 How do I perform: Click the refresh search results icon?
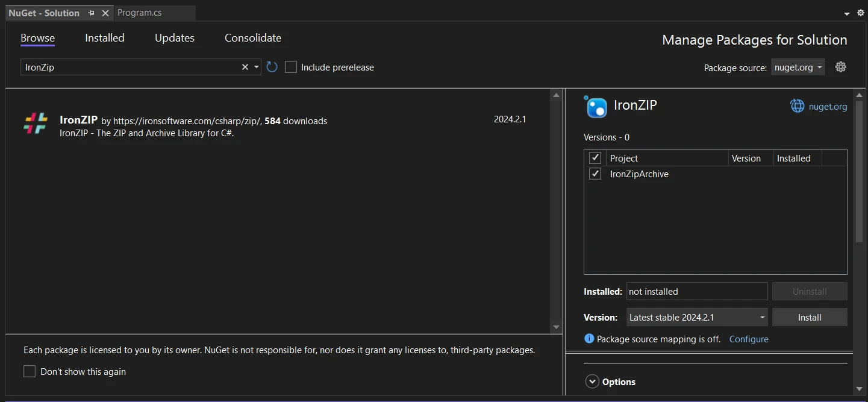click(272, 67)
